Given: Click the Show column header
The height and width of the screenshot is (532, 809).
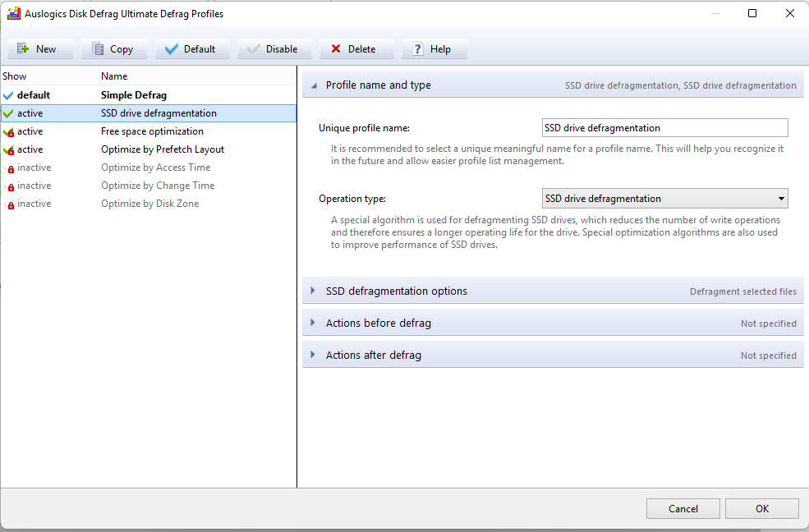Looking at the screenshot, I should coord(49,76).
